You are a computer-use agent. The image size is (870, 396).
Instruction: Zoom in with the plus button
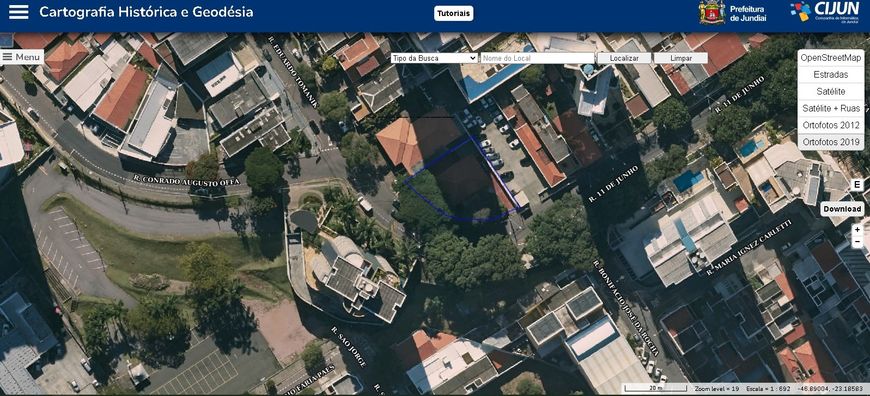tap(857, 230)
